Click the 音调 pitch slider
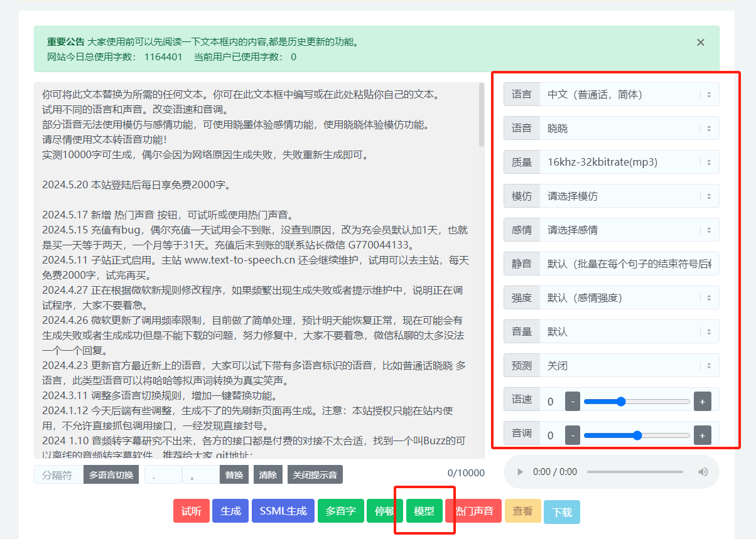 (637, 435)
